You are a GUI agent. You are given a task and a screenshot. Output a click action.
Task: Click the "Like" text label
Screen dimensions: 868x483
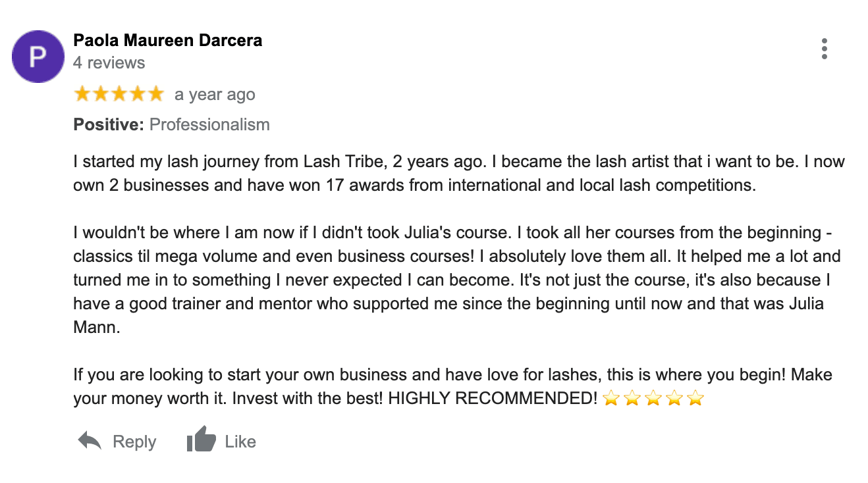[240, 442]
